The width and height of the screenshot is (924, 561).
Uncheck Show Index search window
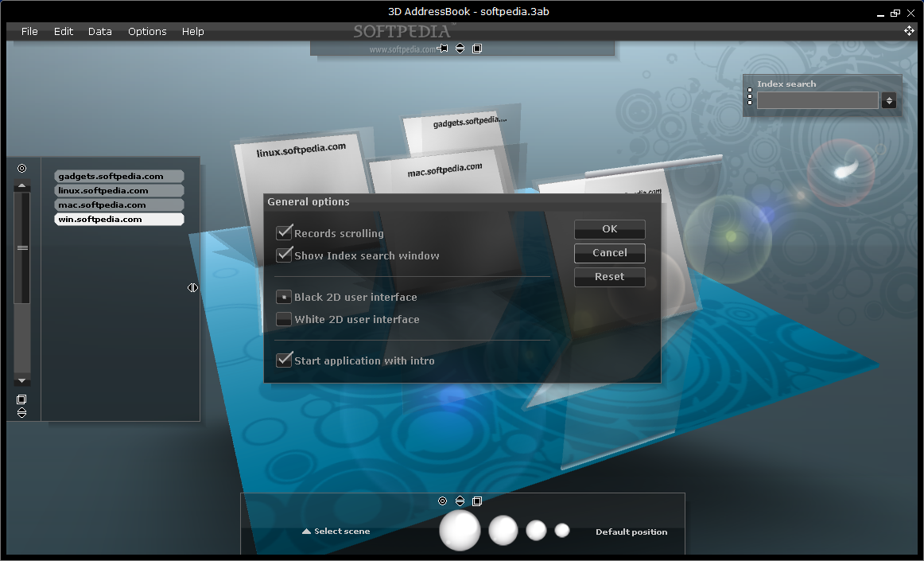(x=284, y=255)
